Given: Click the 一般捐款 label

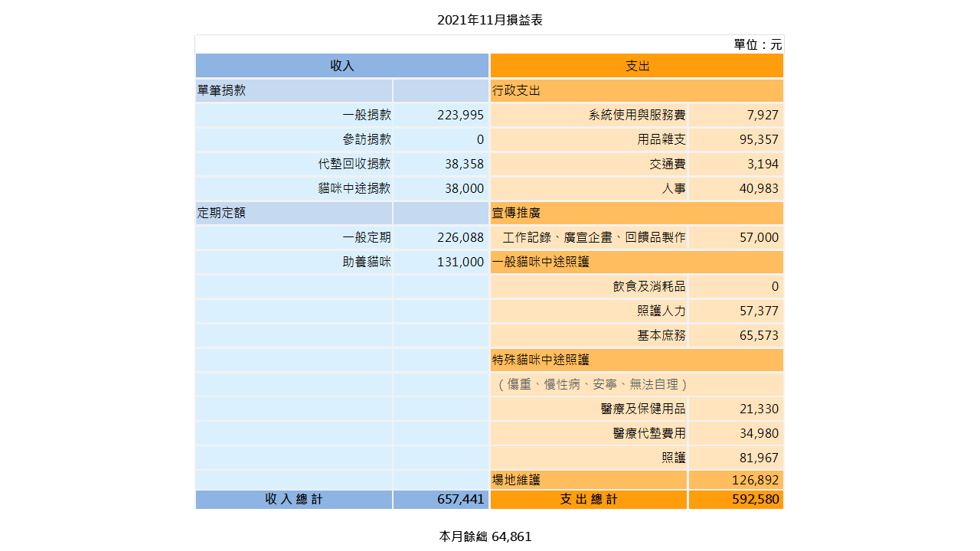Looking at the screenshot, I should (x=367, y=115).
